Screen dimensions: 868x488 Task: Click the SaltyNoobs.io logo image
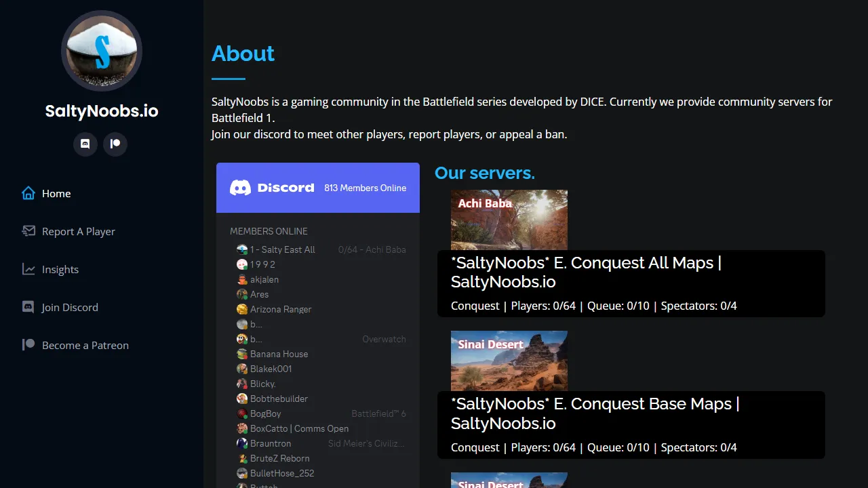pos(102,51)
